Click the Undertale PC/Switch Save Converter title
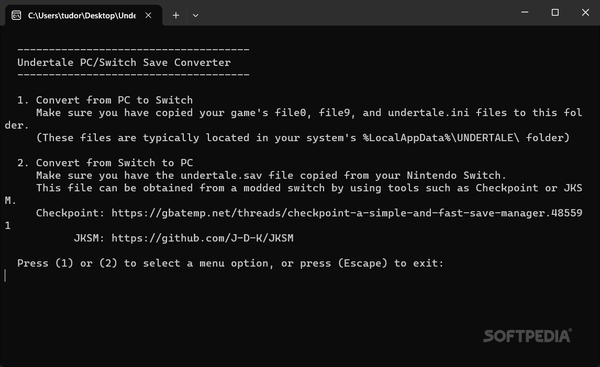Viewport: 600px width, 367px height. click(x=124, y=62)
